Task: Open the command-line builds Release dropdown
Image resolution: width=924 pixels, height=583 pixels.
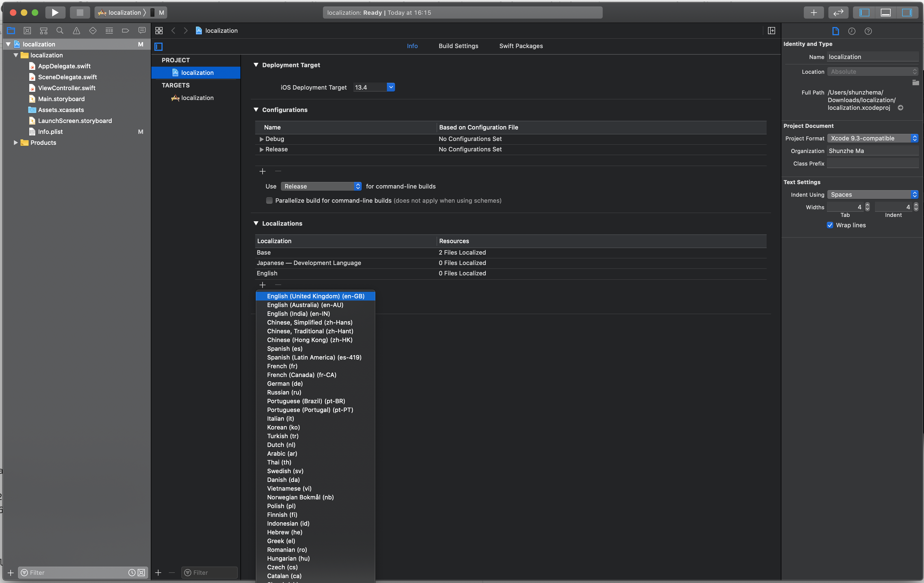Action: pyautogui.click(x=321, y=186)
